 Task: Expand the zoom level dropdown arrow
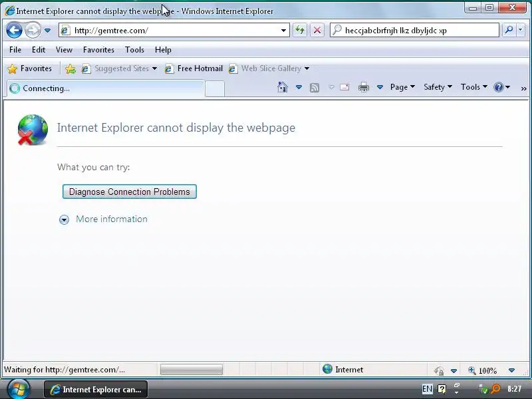point(511,370)
